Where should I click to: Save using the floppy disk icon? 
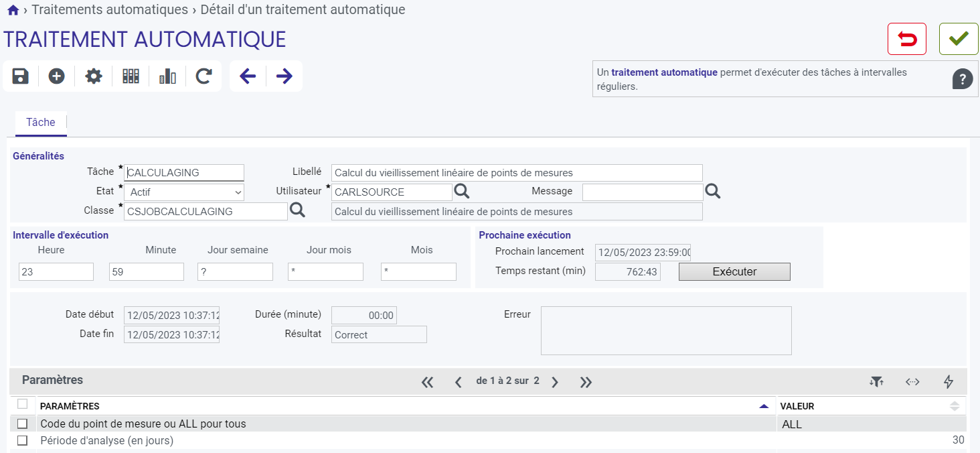click(x=21, y=76)
